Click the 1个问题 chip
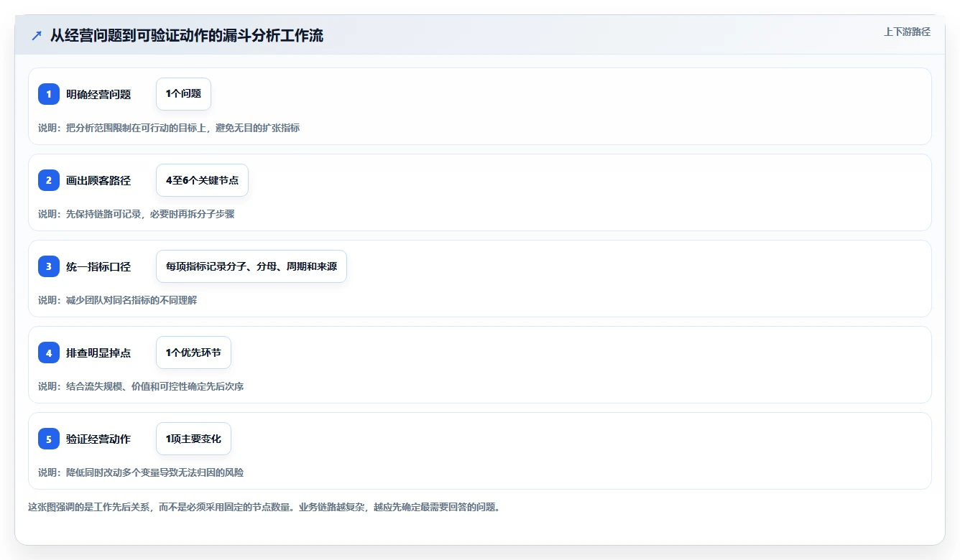Viewport: 960px width, 560px height. click(183, 94)
